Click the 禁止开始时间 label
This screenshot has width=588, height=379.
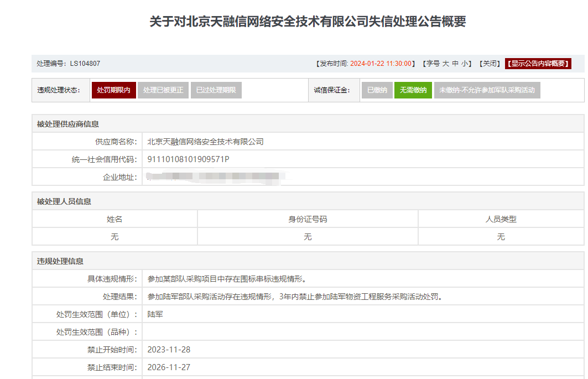click(x=112, y=349)
